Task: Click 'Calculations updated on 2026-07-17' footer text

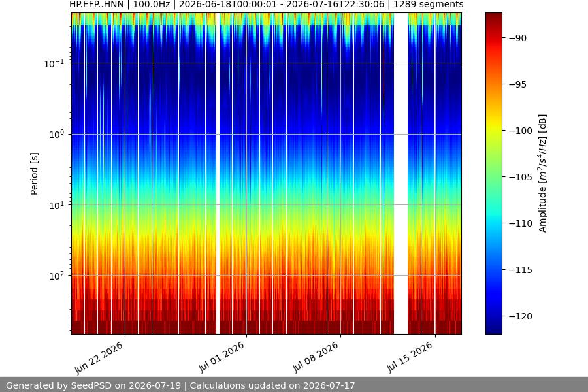Action: click(x=272, y=385)
